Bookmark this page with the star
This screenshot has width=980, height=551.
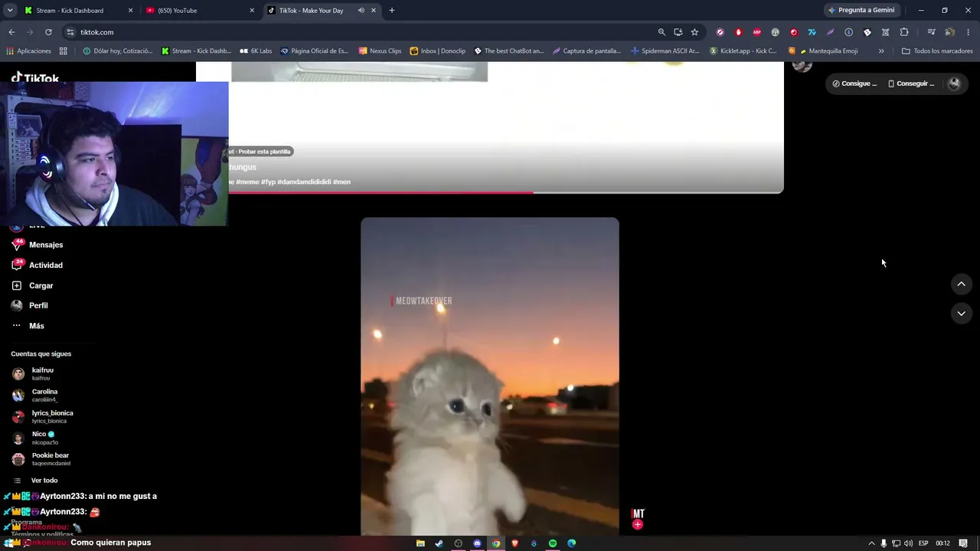tap(694, 32)
